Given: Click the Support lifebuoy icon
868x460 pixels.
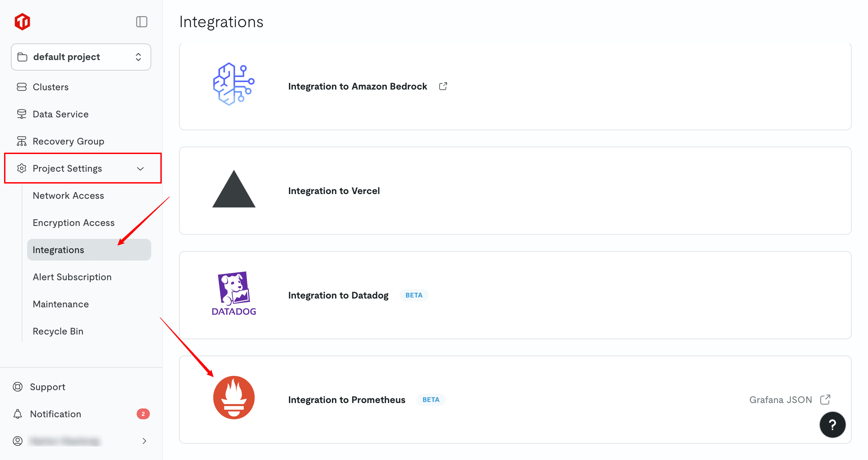Looking at the screenshot, I should pos(18,387).
